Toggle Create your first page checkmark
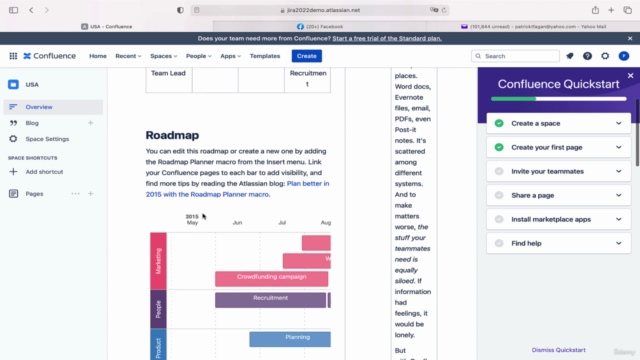 click(x=499, y=147)
